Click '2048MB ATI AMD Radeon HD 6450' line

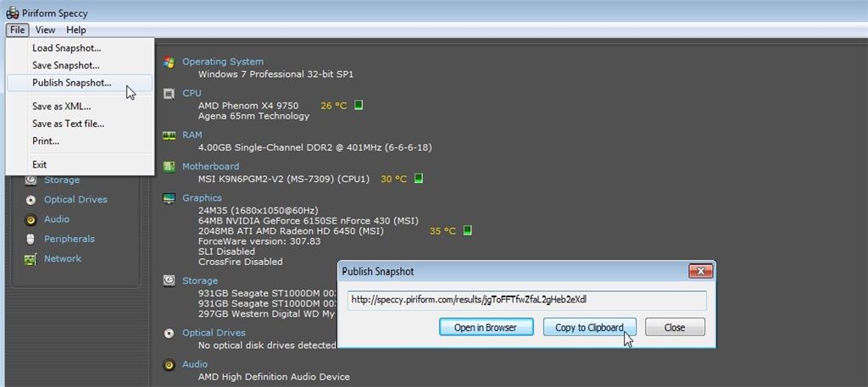click(x=291, y=231)
